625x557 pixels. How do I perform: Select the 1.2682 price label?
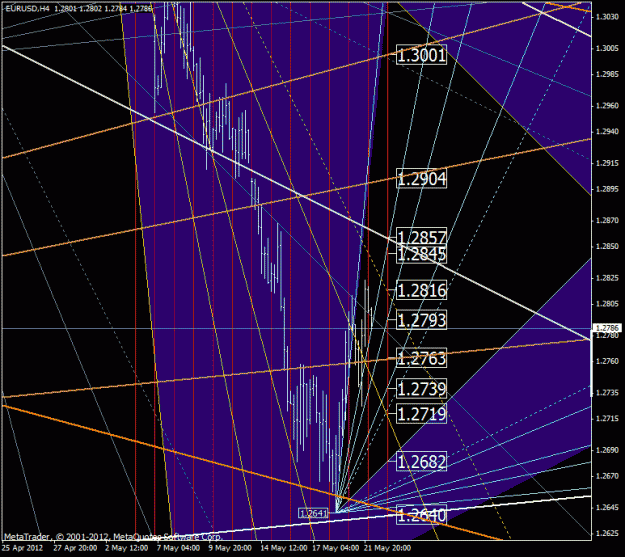pos(421,461)
